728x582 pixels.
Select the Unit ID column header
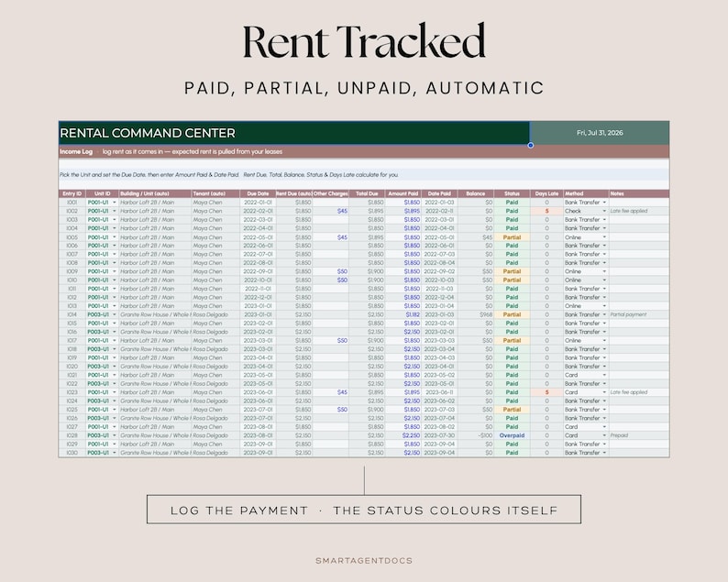102,193
